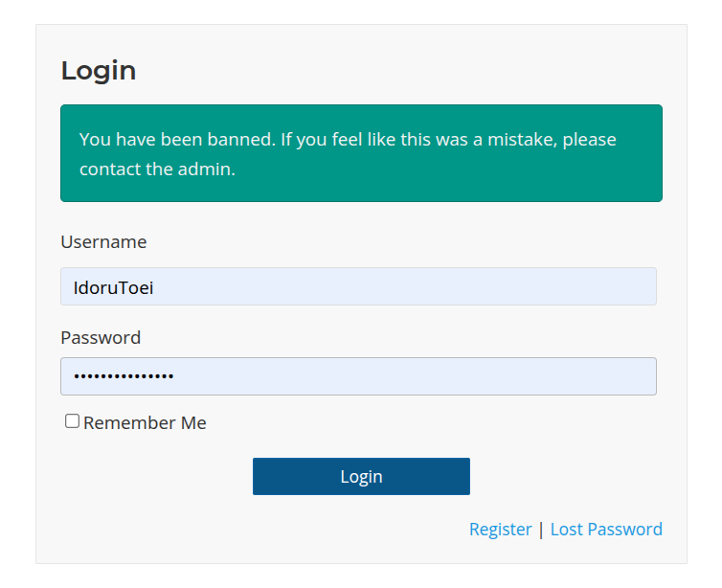Click the masked password dots

click(x=124, y=376)
